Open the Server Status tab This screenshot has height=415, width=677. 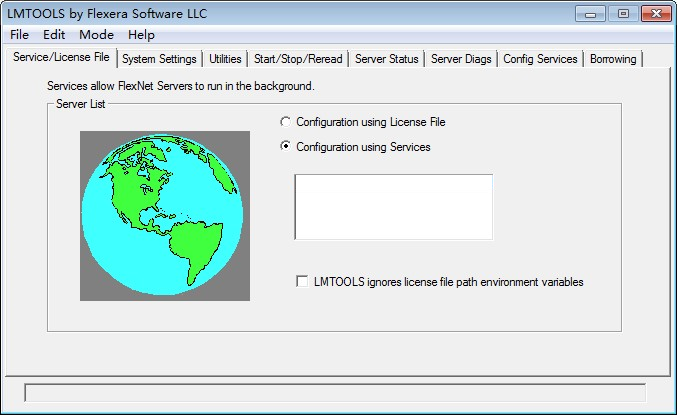point(386,59)
